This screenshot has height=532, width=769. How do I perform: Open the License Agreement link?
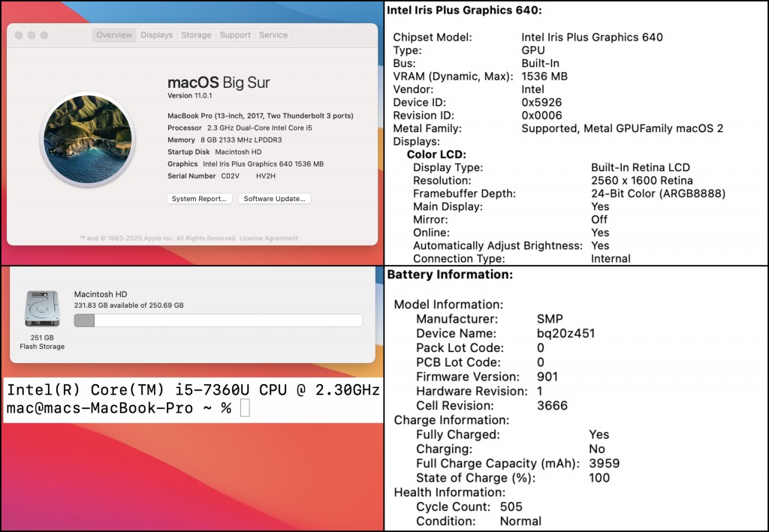pyautogui.click(x=268, y=238)
